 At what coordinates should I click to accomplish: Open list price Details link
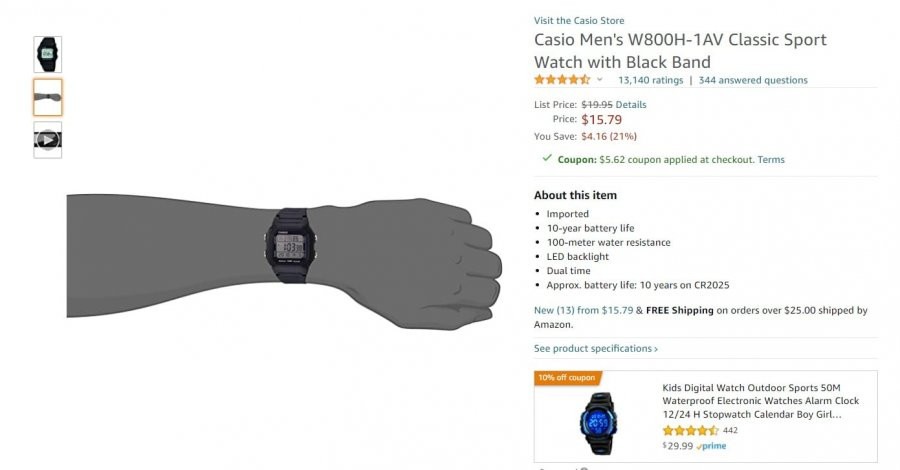click(631, 104)
